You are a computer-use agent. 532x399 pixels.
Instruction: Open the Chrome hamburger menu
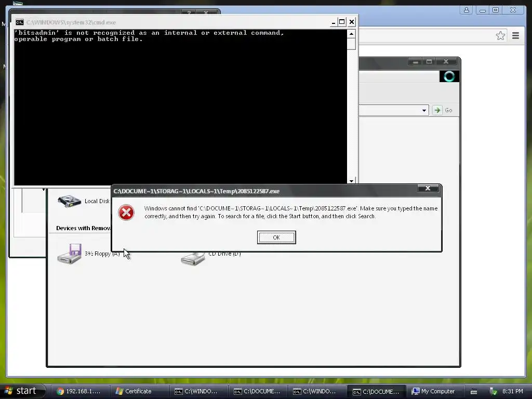(515, 36)
